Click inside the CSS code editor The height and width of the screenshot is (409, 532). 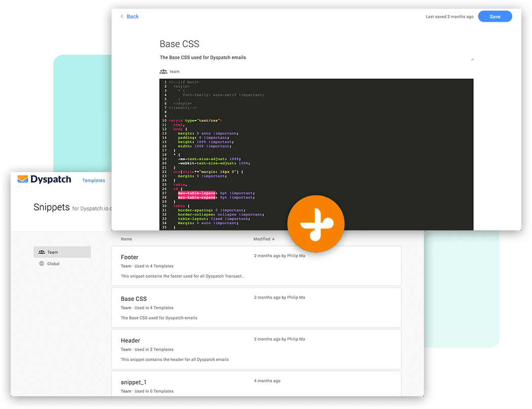pos(316,154)
